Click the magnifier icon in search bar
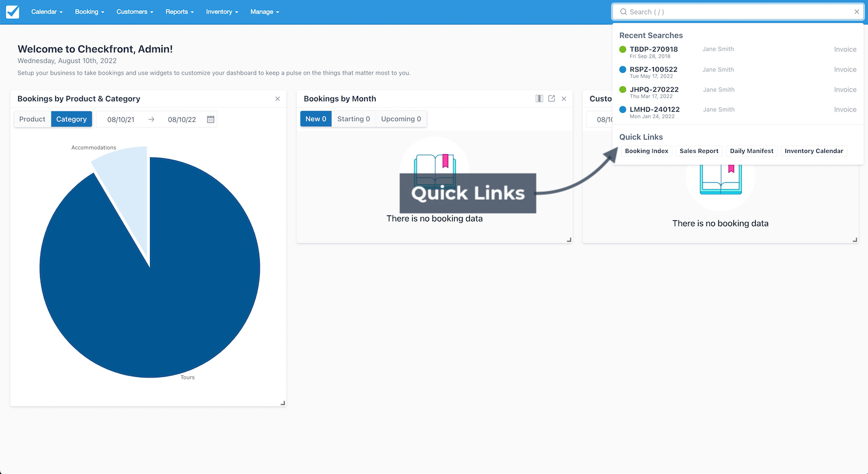The image size is (868, 474). click(623, 12)
